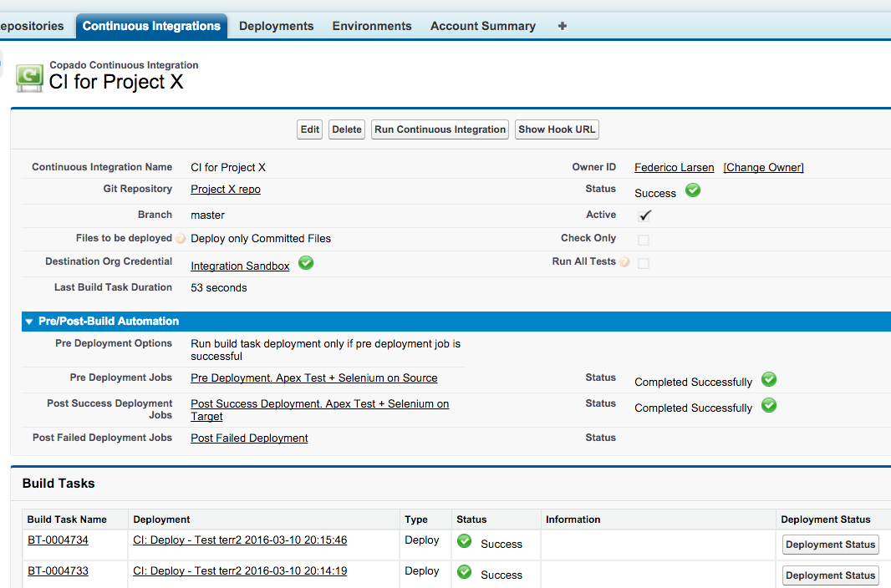Click the Change Owner link
Image resolution: width=891 pixels, height=588 pixels.
coord(763,167)
